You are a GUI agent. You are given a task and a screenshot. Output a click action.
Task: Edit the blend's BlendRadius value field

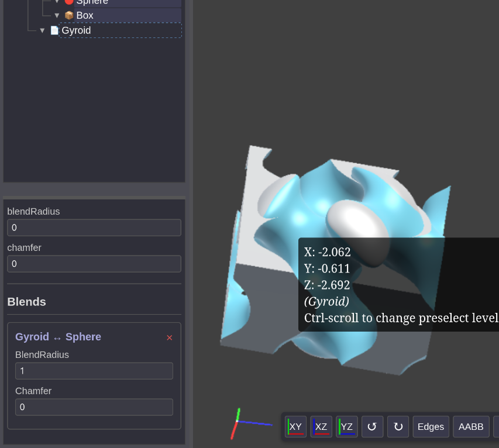[x=94, y=371]
